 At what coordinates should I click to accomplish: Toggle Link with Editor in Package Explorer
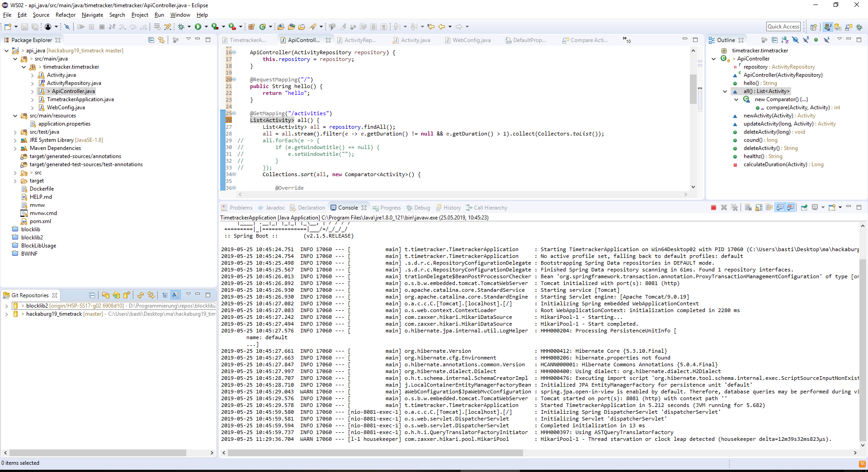tap(161, 40)
